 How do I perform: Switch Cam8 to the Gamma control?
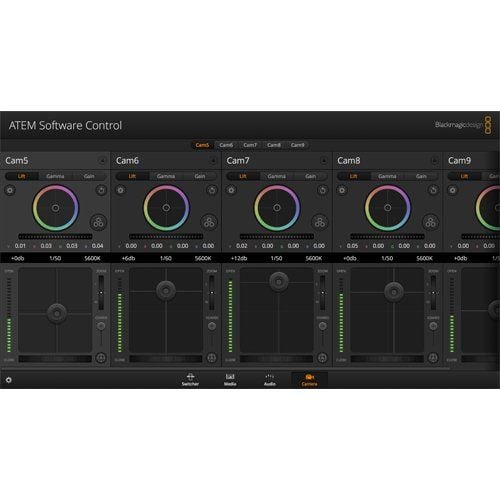click(x=387, y=176)
